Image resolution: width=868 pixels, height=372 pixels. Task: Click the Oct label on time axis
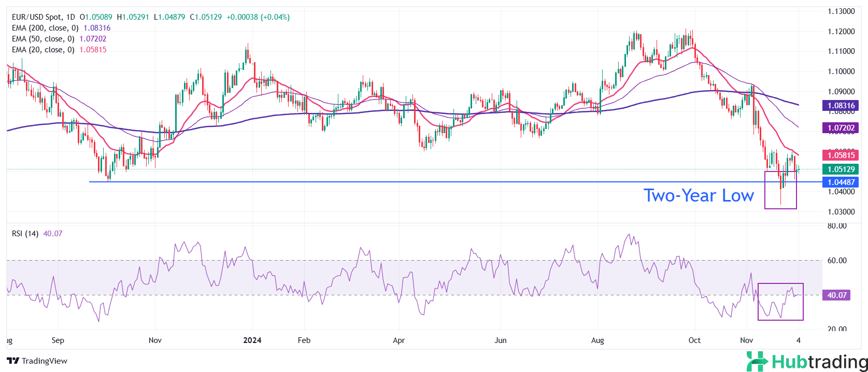(694, 340)
